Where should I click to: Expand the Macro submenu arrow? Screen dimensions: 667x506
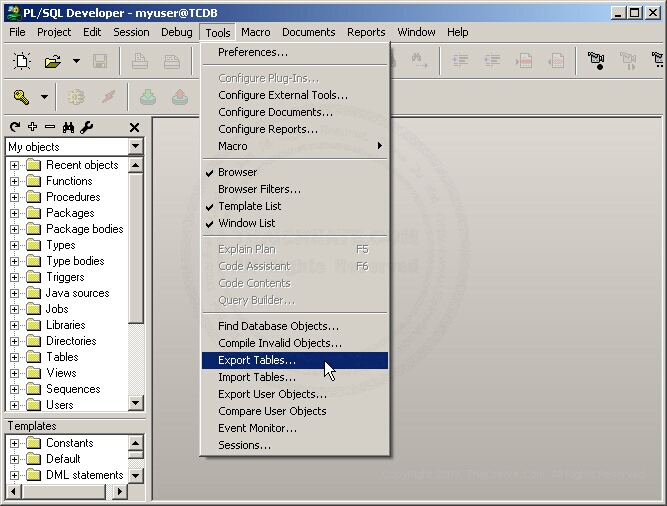(379, 146)
